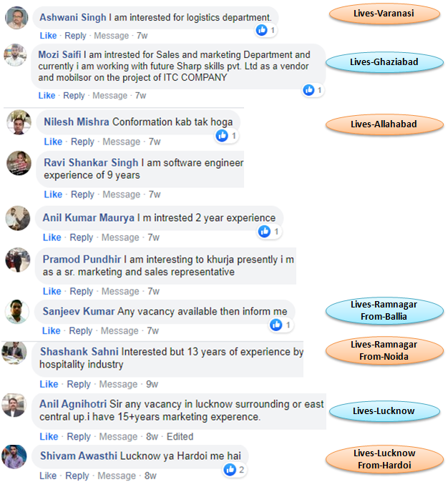Click the Lives-Lucknow From-Hardoi label
This screenshot has height=482, width=448.
[x=384, y=459]
